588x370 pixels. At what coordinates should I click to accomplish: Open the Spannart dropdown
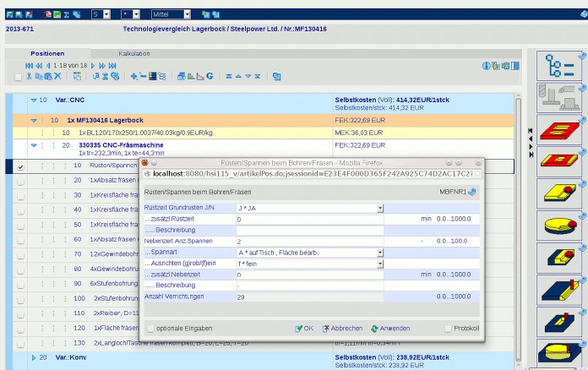[380, 253]
